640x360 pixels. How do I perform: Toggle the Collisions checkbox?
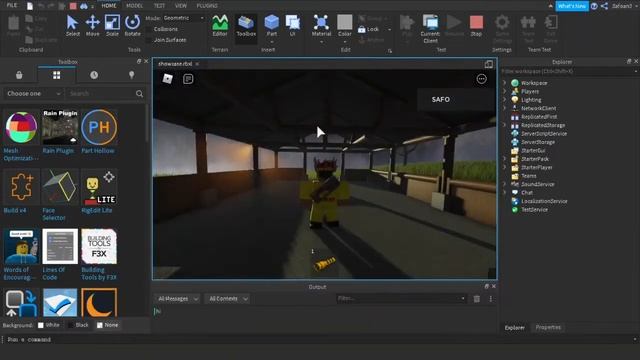click(149, 29)
